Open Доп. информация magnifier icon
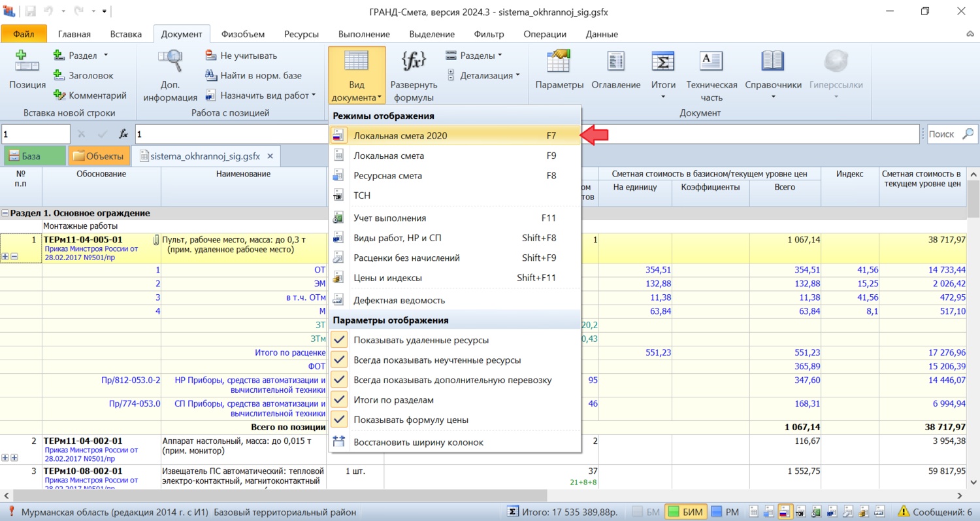Image resolution: width=980 pixels, height=521 pixels. (170, 63)
